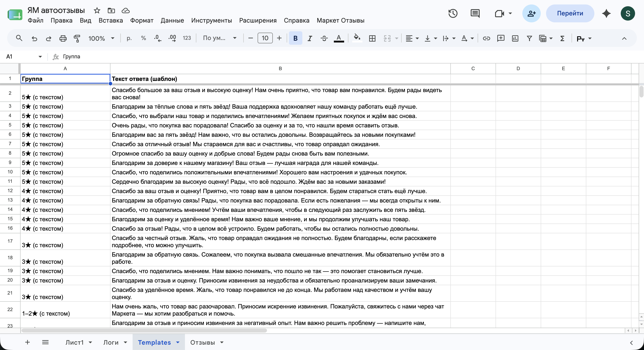Open the 100% zoom dropdown

point(101,38)
